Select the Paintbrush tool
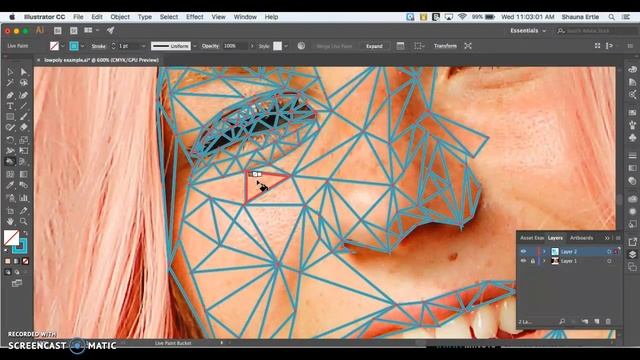Image resolution: width=640 pixels, height=360 pixels. 24,117
